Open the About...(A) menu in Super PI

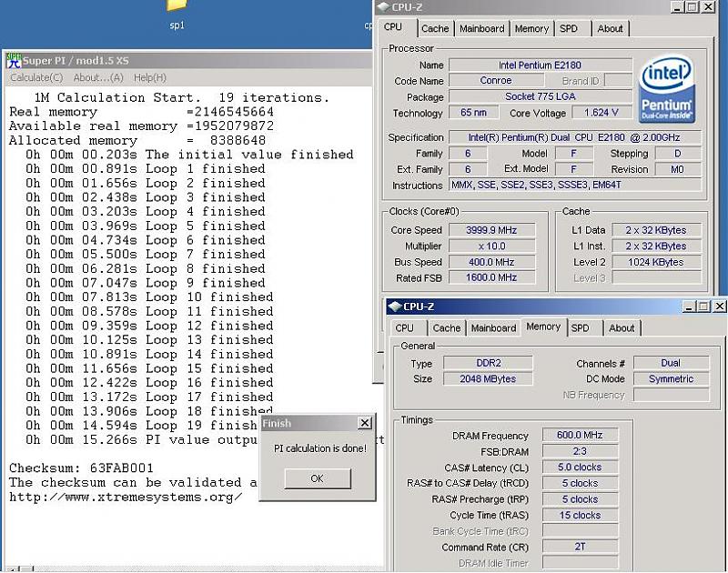click(98, 77)
